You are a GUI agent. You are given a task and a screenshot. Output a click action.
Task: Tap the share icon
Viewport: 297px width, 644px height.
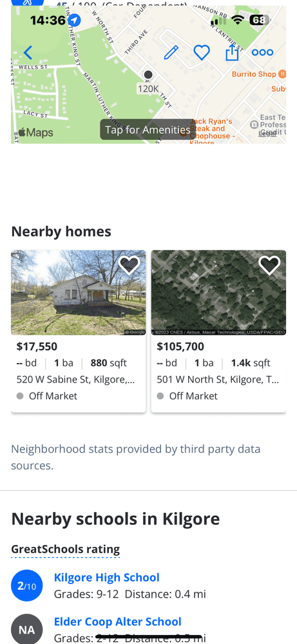click(x=232, y=52)
